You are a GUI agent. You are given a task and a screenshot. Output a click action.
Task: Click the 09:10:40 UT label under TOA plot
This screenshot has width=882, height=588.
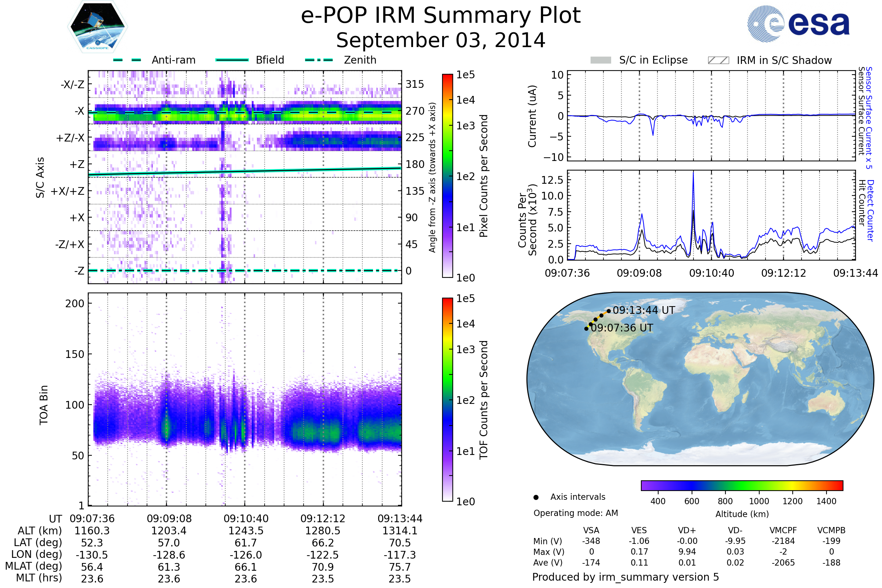click(246, 519)
